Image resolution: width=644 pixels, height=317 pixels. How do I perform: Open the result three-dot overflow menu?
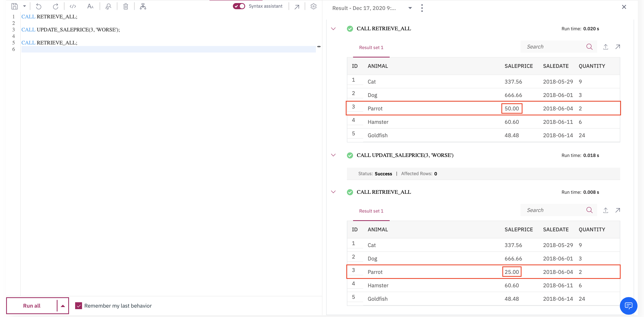tap(422, 8)
